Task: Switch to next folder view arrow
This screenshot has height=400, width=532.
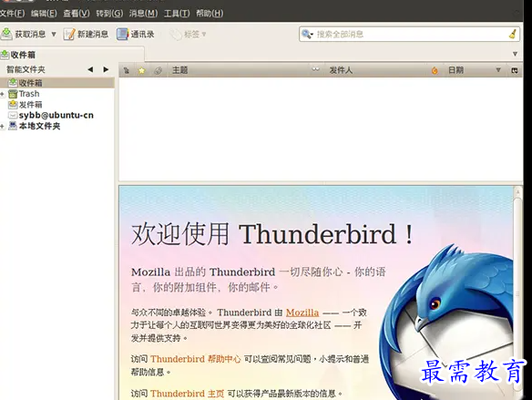Action: point(106,69)
